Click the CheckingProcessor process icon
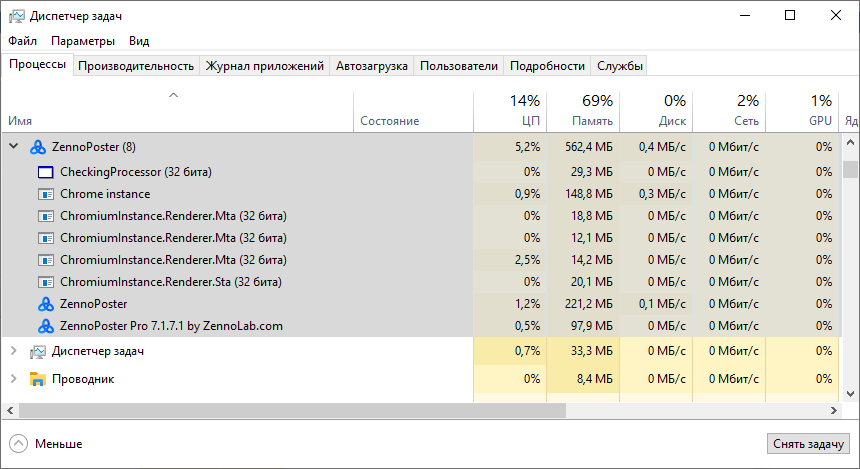The image size is (860, 469). (x=45, y=172)
